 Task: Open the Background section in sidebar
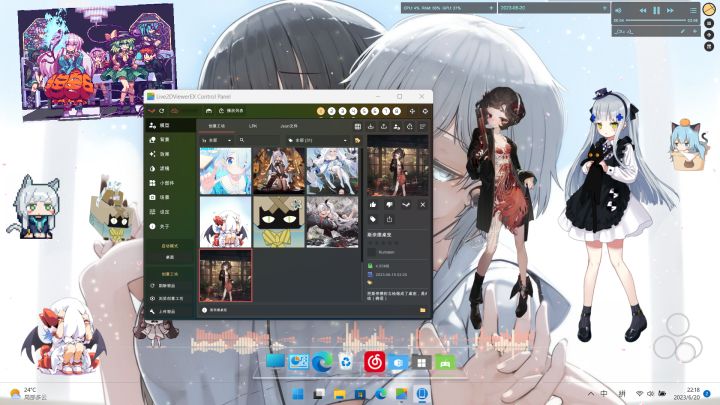tap(170, 140)
